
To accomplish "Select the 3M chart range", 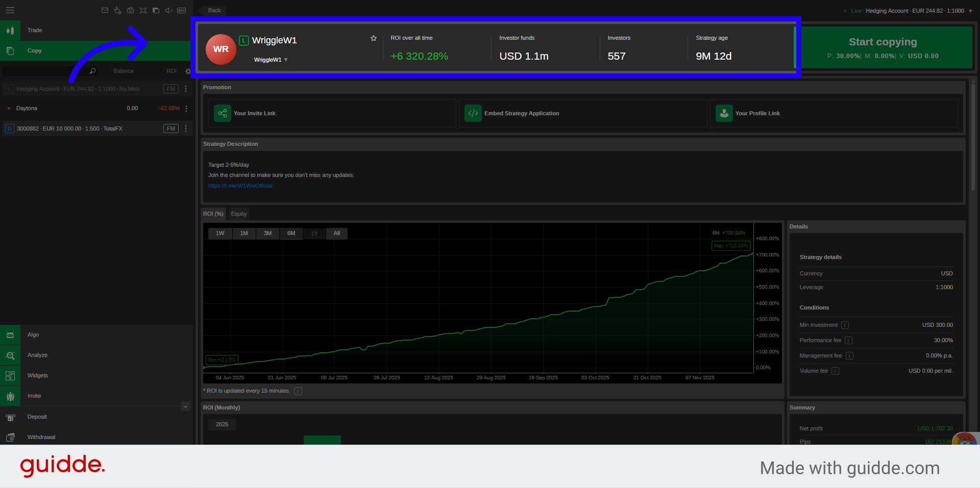I will click(x=267, y=234).
